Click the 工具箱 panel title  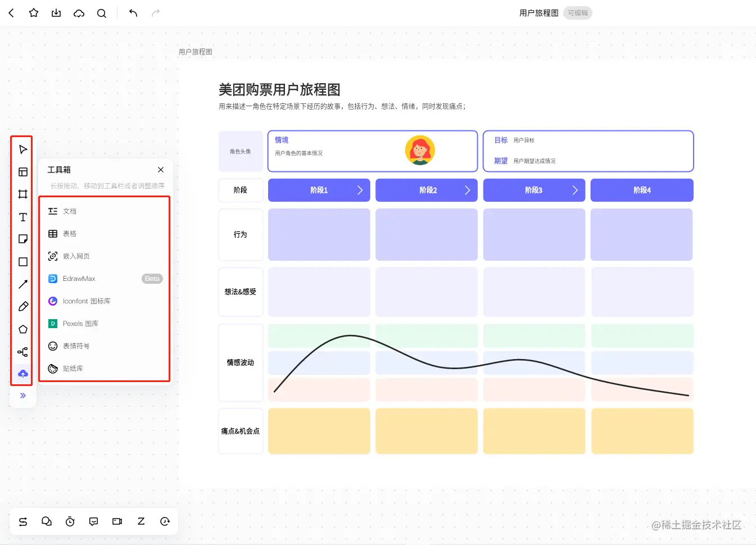[x=59, y=170]
